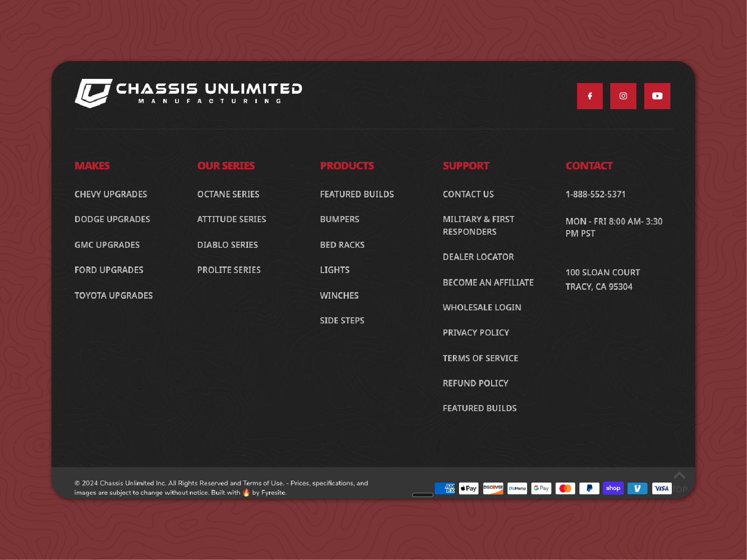This screenshot has width=747, height=560.
Task: Click the Contact column heading
Action: [x=589, y=166]
